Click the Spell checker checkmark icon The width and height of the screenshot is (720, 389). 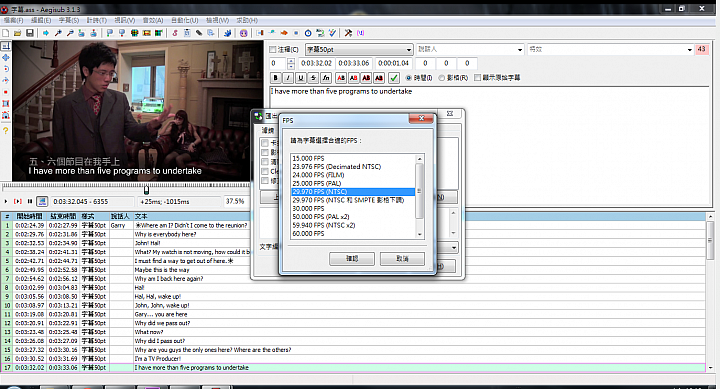click(332, 33)
